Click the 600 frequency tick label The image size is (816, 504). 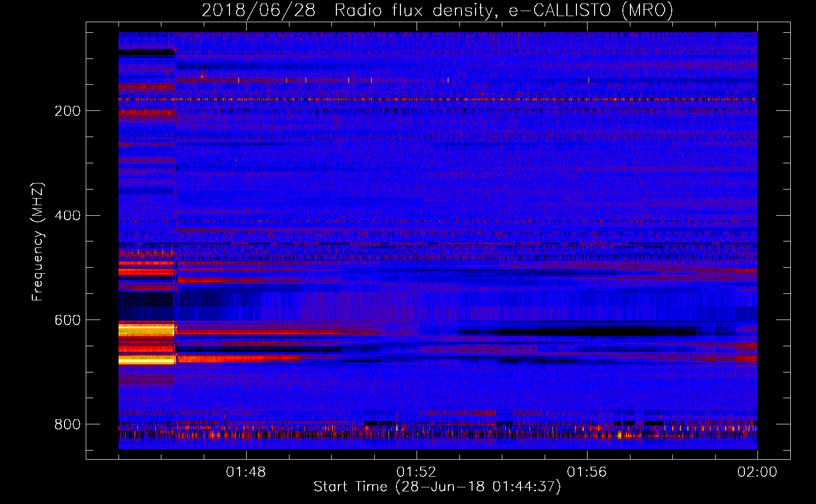click(68, 321)
